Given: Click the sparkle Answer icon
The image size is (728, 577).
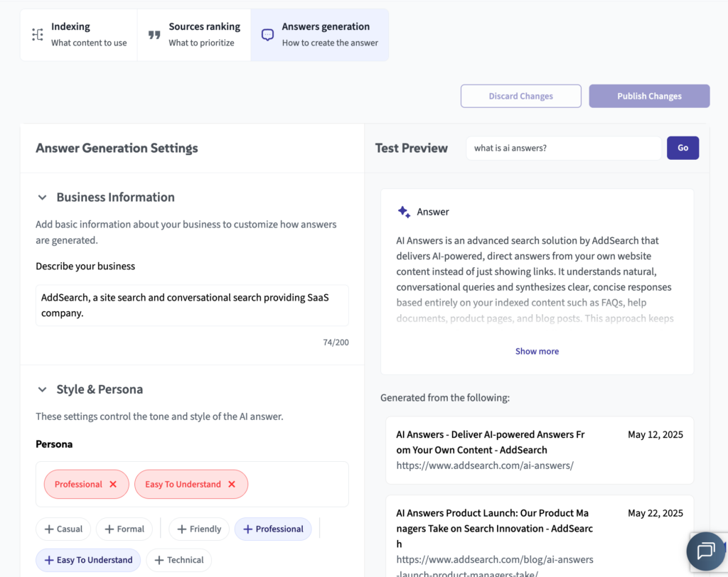Looking at the screenshot, I should (x=404, y=212).
